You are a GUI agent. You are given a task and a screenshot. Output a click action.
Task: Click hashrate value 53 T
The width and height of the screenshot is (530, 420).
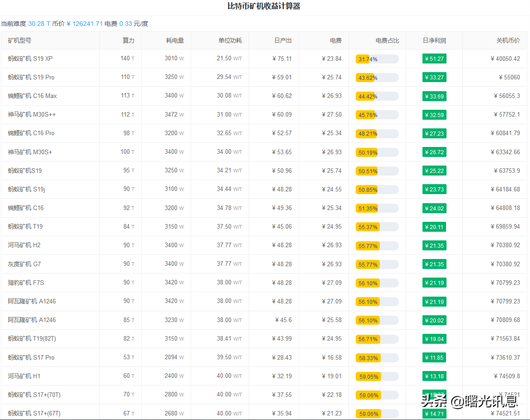129,357
